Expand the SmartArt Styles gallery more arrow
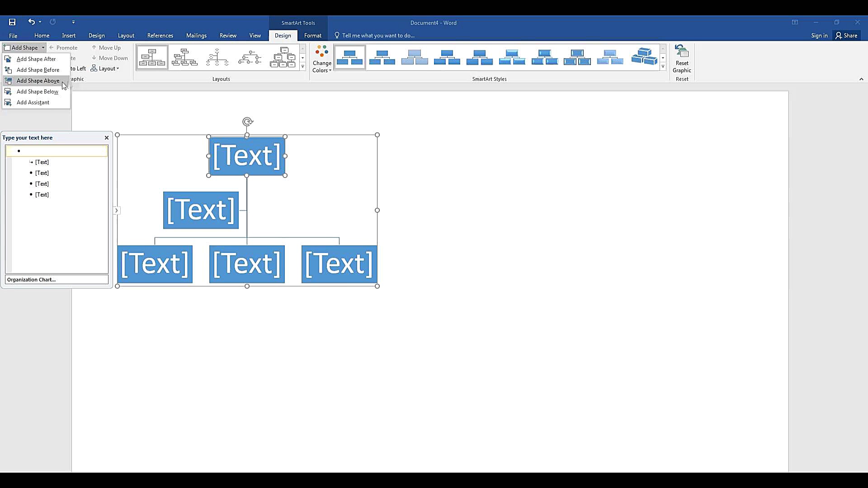The height and width of the screenshot is (488, 868). [663, 67]
